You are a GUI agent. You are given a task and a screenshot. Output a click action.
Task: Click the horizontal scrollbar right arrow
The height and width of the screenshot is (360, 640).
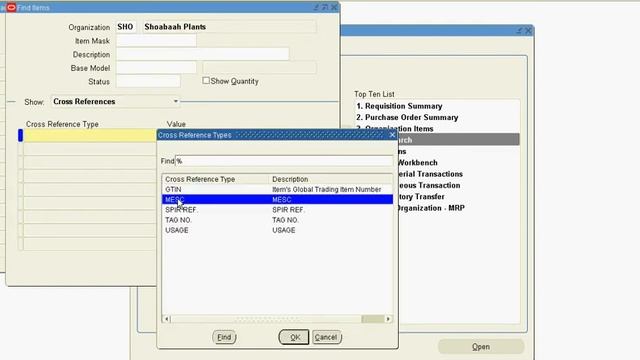tap(388, 319)
